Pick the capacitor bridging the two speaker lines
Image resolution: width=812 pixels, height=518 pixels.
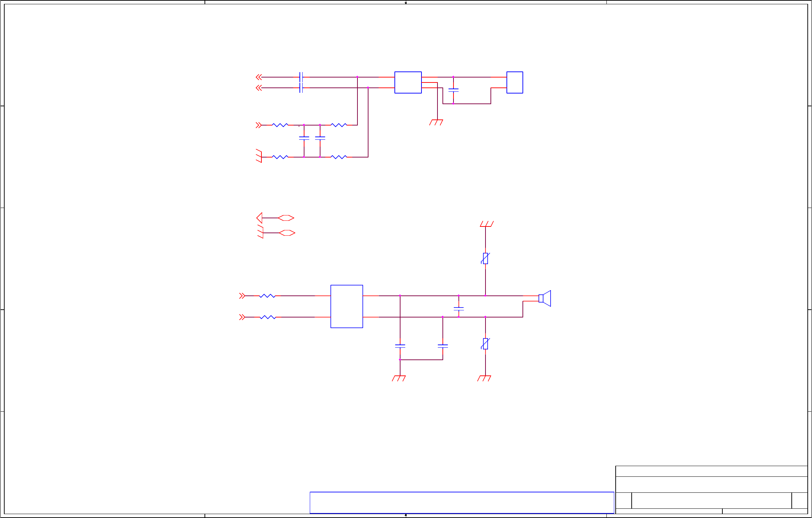pyautogui.click(x=459, y=309)
